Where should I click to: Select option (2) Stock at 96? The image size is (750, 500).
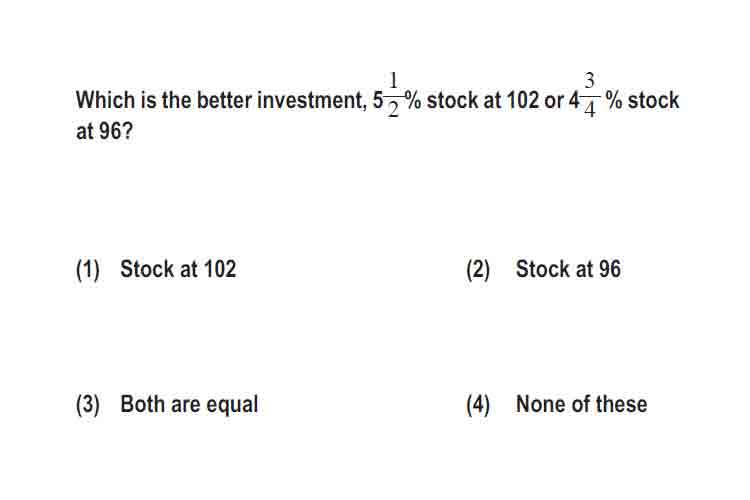[x=544, y=269]
